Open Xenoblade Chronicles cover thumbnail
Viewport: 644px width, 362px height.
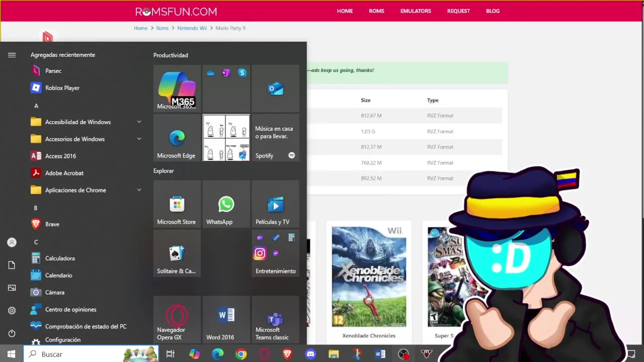click(x=369, y=276)
